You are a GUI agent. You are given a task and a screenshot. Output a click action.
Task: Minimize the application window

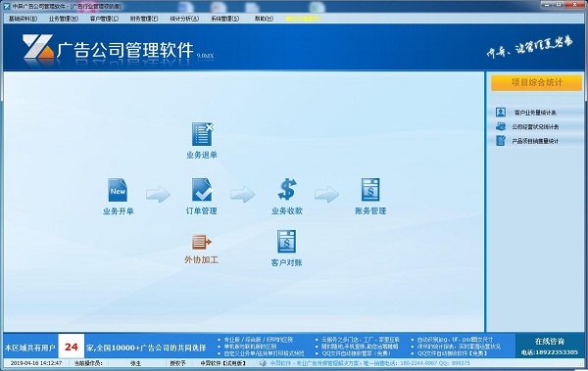[x=547, y=5]
